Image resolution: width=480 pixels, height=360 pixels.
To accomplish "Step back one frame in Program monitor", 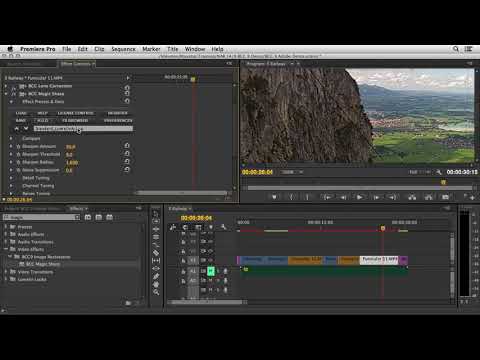I will pos(343,197).
